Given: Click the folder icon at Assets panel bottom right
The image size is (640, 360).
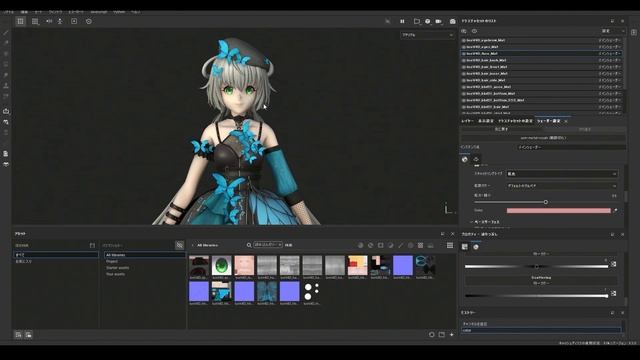Looking at the screenshot, I should pos(442,335).
